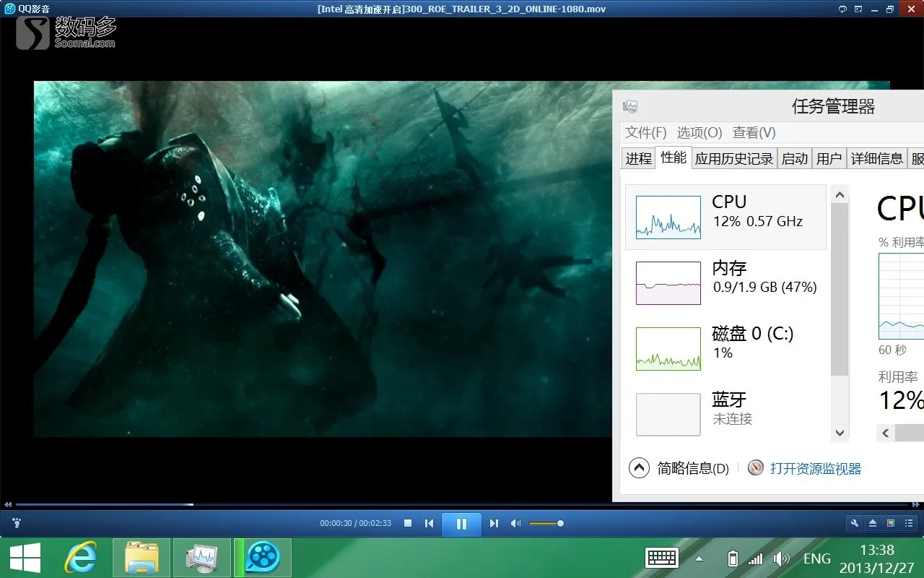Click the speech bubble feedback icon in title bar
The image size is (924, 578).
[x=842, y=9]
